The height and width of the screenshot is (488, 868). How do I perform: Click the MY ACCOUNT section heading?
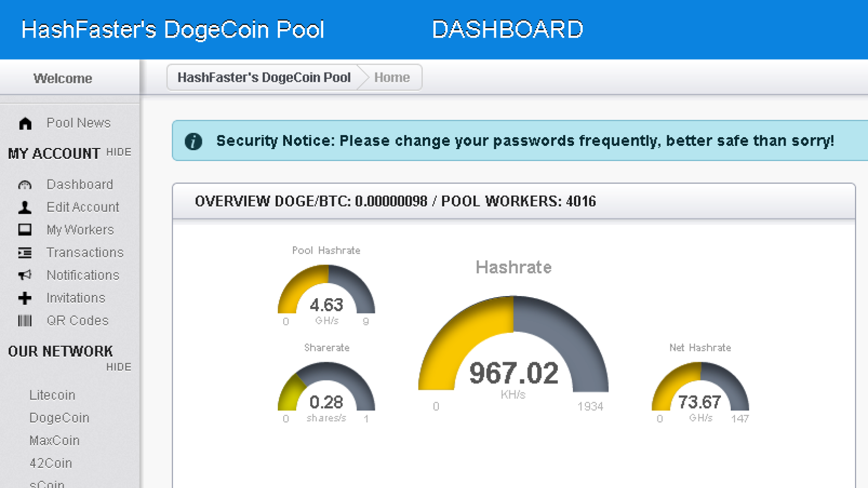coord(54,154)
